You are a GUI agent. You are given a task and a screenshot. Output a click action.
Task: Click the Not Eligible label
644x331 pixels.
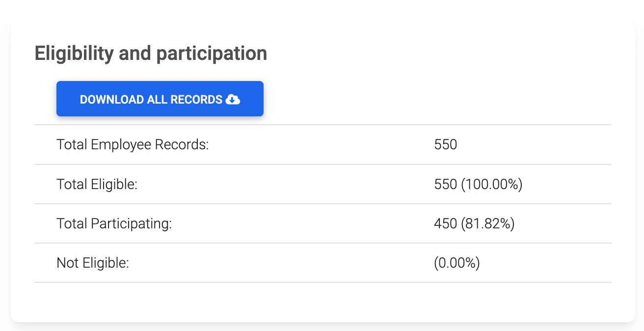click(93, 263)
